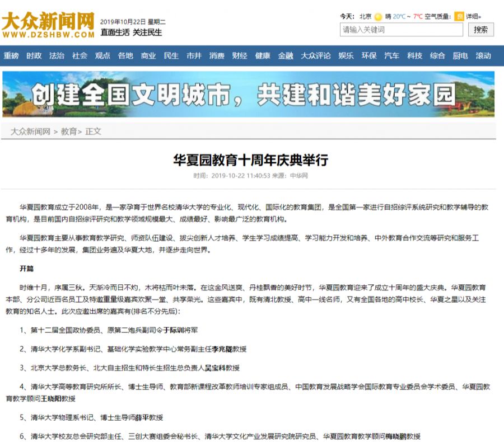Click the 创建全国文明城市 banner image
The image size is (504, 442).
click(249, 94)
